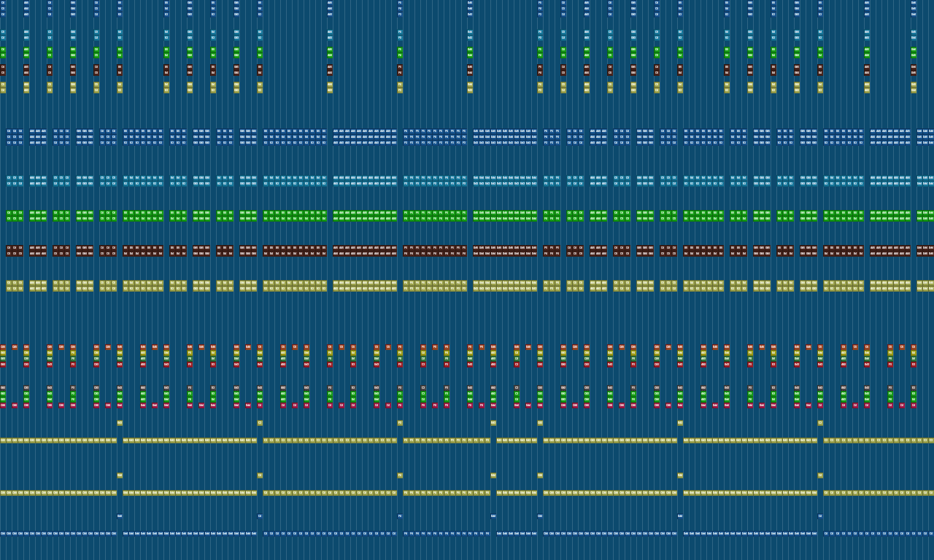The image size is (934, 560).
Task: Click the leftmost note of the upper long yellow row
Action: click(3, 440)
